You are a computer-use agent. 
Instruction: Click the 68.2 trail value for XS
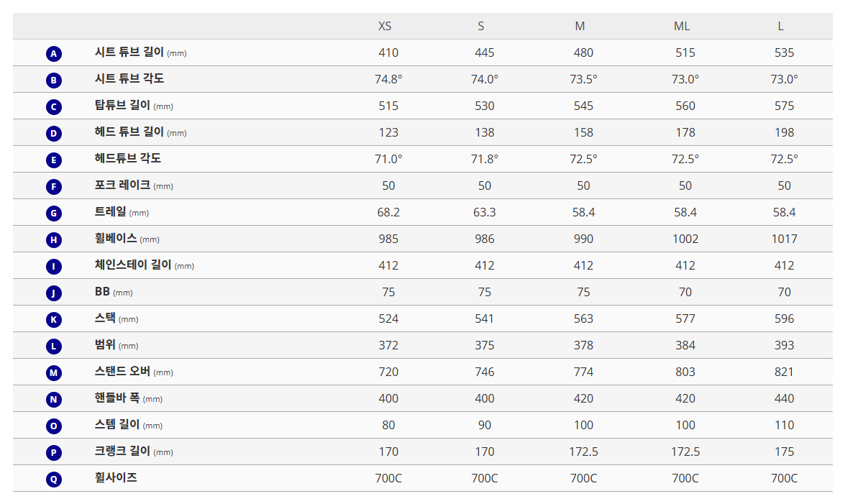tap(388, 212)
